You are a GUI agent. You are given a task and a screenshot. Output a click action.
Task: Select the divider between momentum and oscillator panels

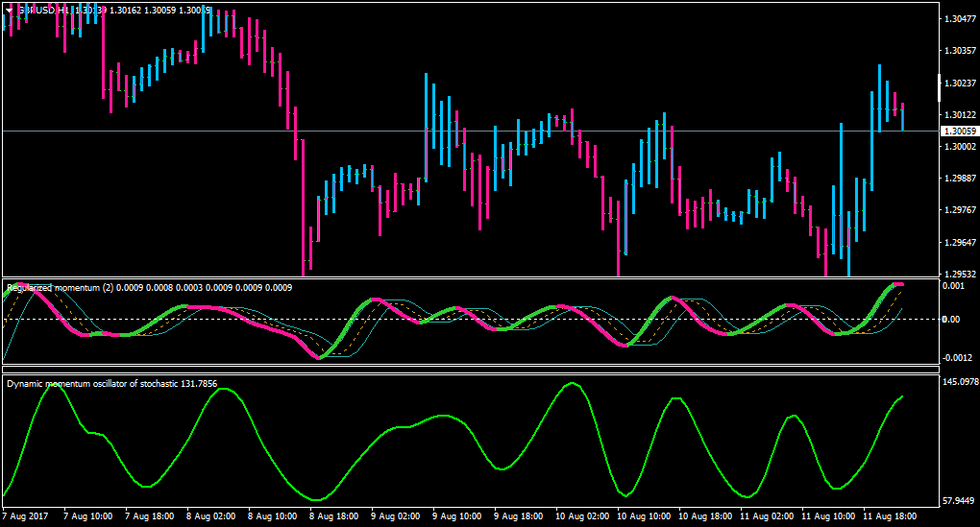click(x=471, y=370)
